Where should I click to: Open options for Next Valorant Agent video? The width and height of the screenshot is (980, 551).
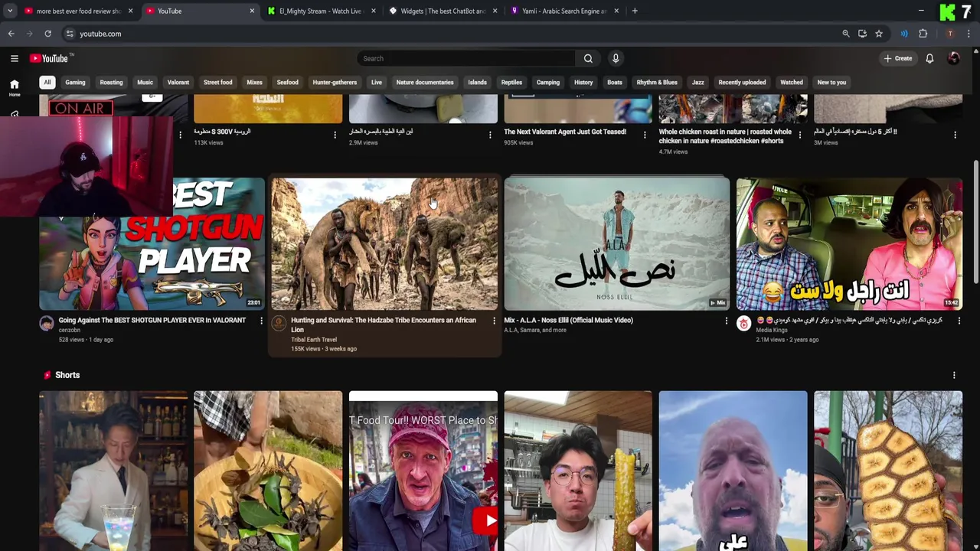click(645, 135)
